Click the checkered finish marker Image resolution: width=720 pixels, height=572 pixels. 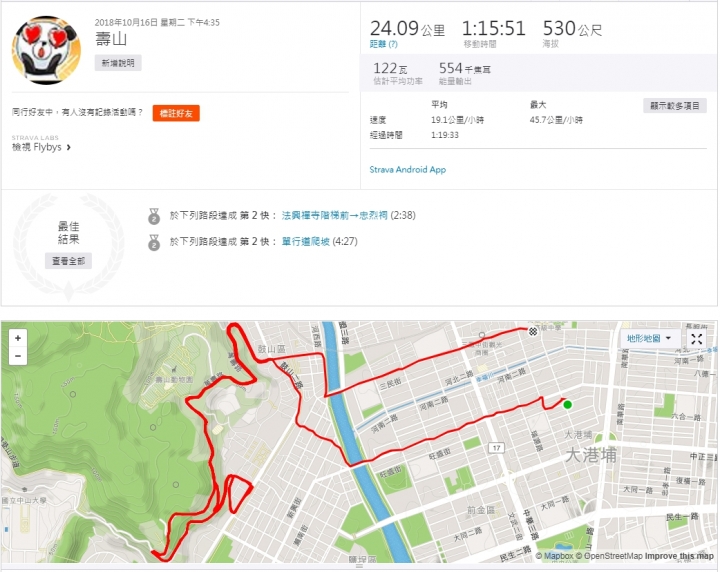[x=533, y=331]
